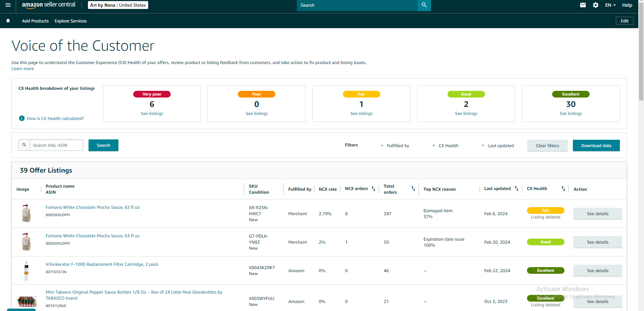Screen dimensions: 644x311
Task: See listings under Very poor
Action: [x=152, y=114]
